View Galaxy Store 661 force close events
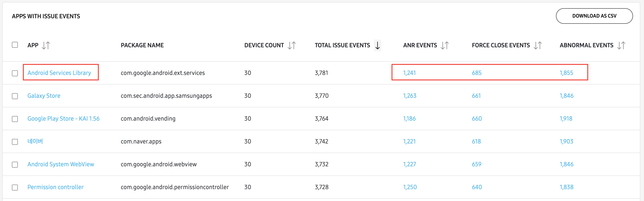Viewport: 644px width, 201px height. click(x=476, y=96)
